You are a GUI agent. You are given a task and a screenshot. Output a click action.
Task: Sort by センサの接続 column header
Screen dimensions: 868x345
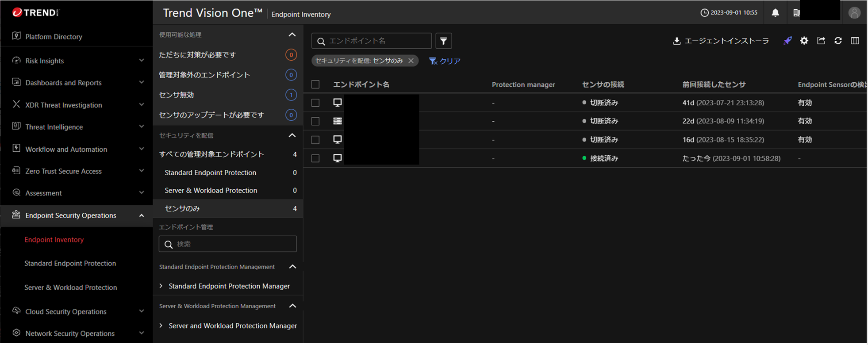coord(603,84)
